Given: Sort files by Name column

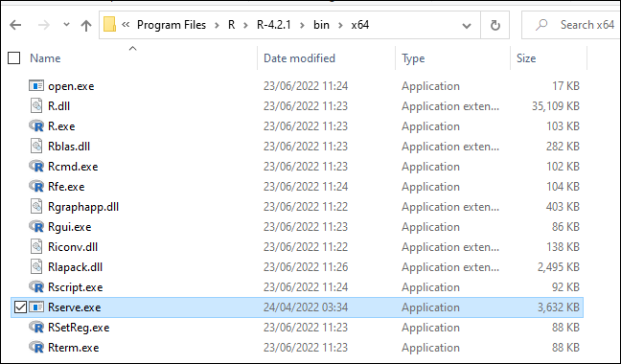Looking at the screenshot, I should click(x=45, y=58).
